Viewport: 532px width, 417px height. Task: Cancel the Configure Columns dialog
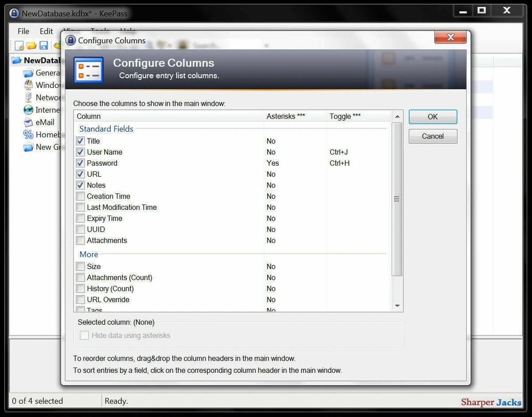pyautogui.click(x=433, y=136)
